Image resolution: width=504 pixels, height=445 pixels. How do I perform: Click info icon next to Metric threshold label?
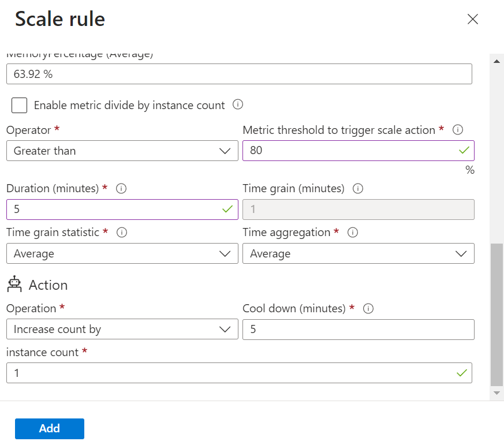tap(458, 130)
